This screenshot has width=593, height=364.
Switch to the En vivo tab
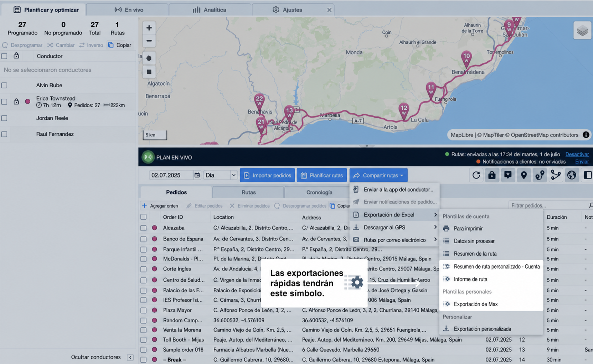127,10
